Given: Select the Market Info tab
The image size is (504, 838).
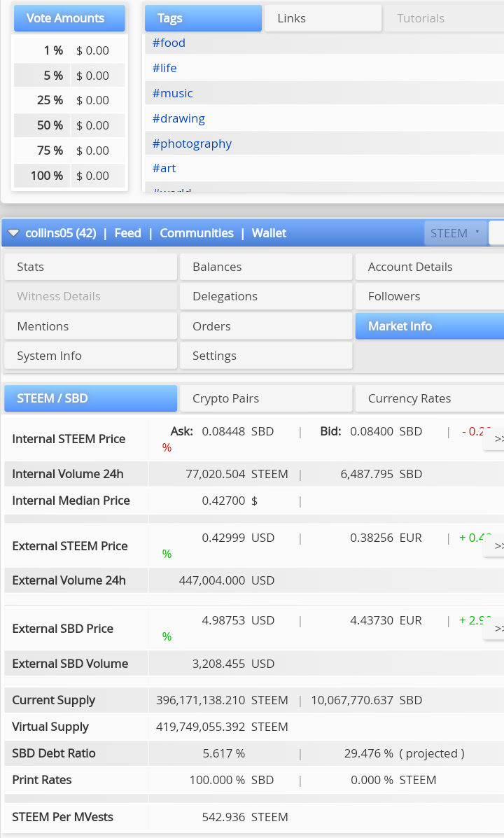Looking at the screenshot, I should coord(430,326).
